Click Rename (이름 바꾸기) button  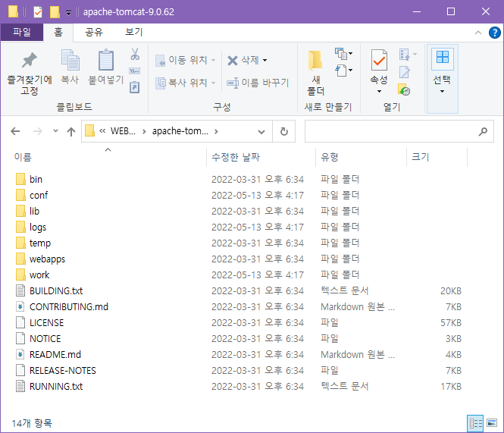pyautogui.click(x=258, y=83)
